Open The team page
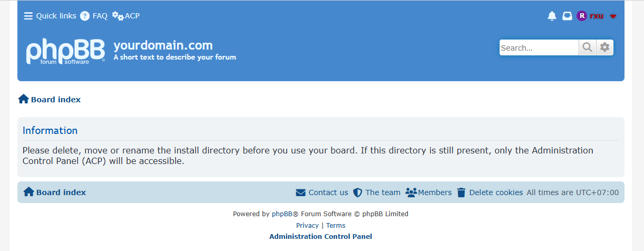 tap(383, 192)
